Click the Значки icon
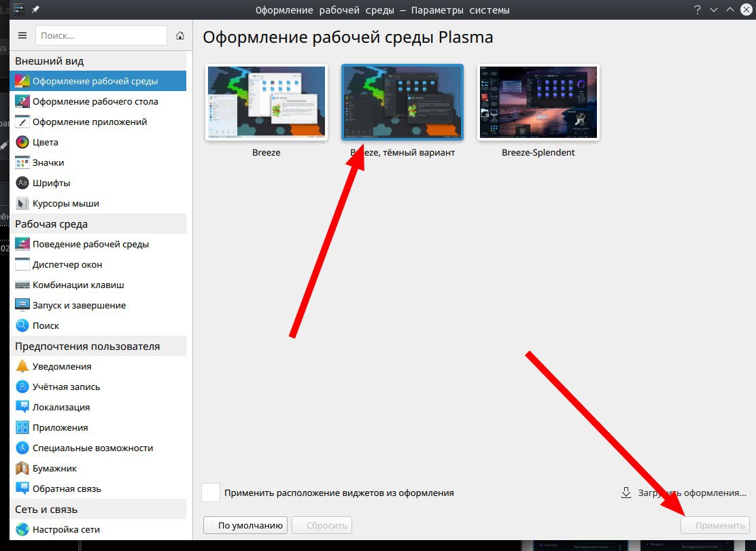The width and height of the screenshot is (756, 551). tap(22, 162)
